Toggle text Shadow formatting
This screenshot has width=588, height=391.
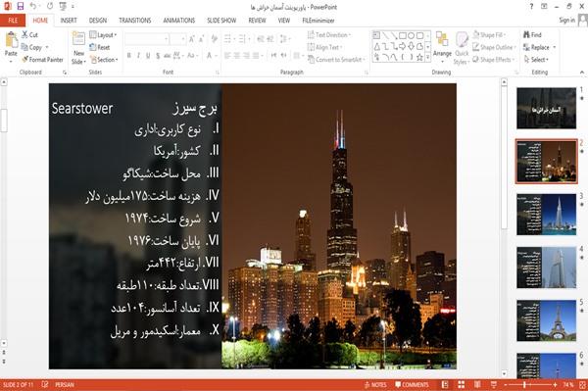(x=158, y=56)
